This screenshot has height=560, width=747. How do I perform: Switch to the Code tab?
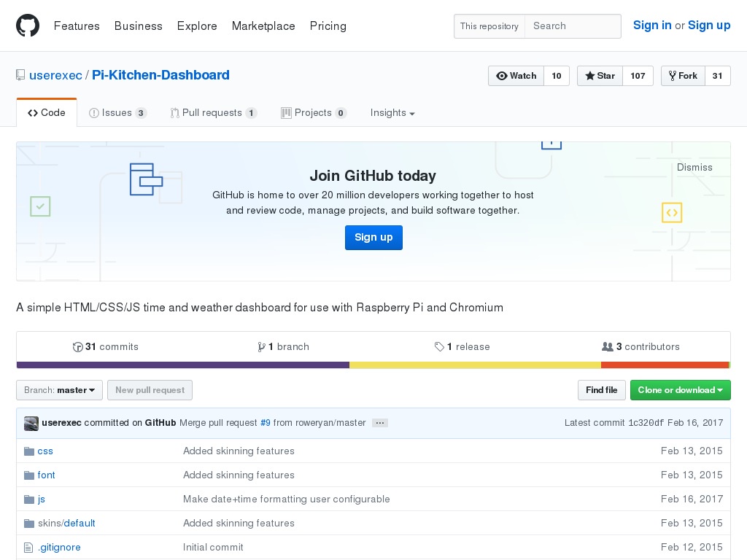pyautogui.click(x=47, y=113)
